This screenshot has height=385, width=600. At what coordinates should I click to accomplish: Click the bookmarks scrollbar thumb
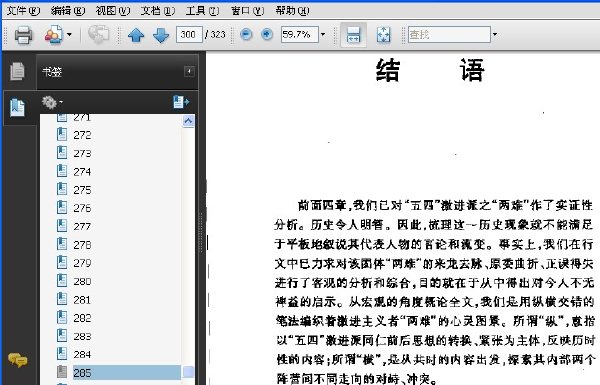188,372
